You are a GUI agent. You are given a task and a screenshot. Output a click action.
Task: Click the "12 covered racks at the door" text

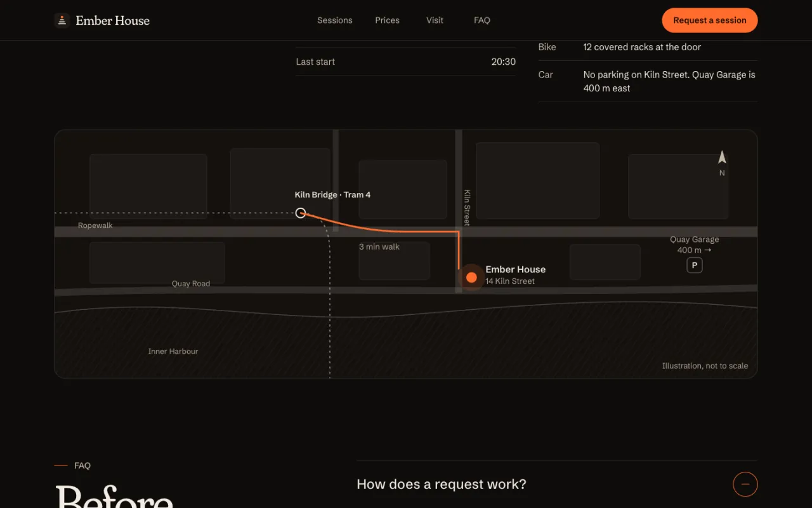[x=642, y=47]
